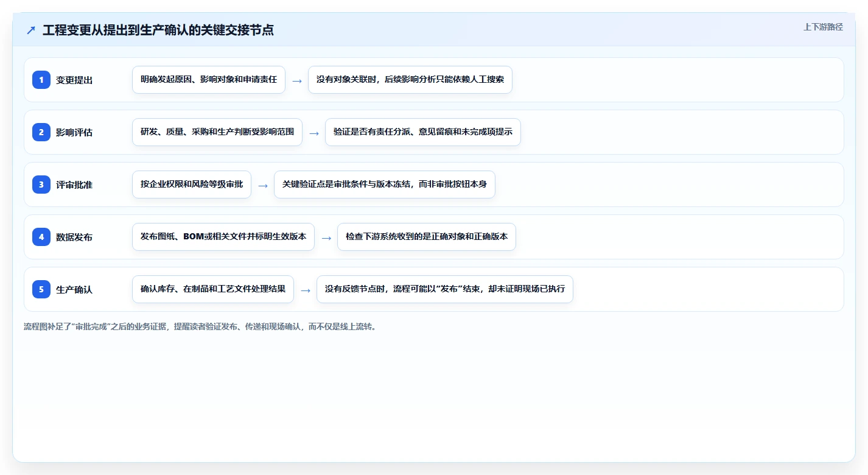
Task: Select the 数据发布 step label
Action: [74, 237]
